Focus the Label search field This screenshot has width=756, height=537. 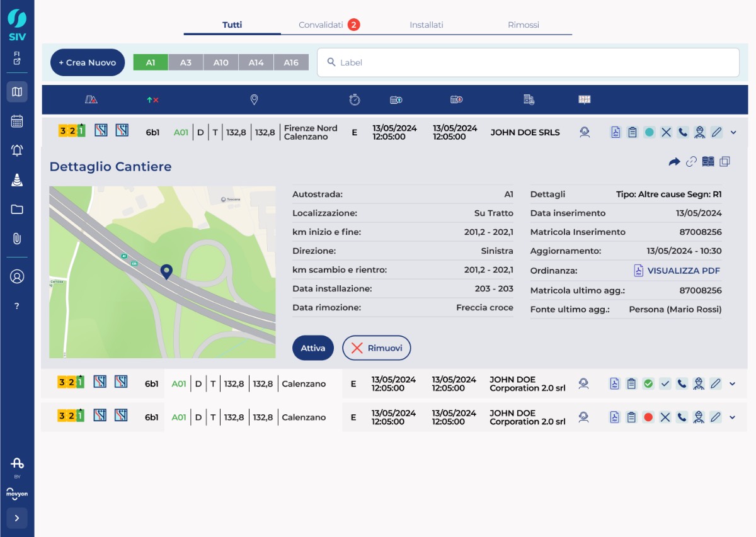[x=528, y=62]
